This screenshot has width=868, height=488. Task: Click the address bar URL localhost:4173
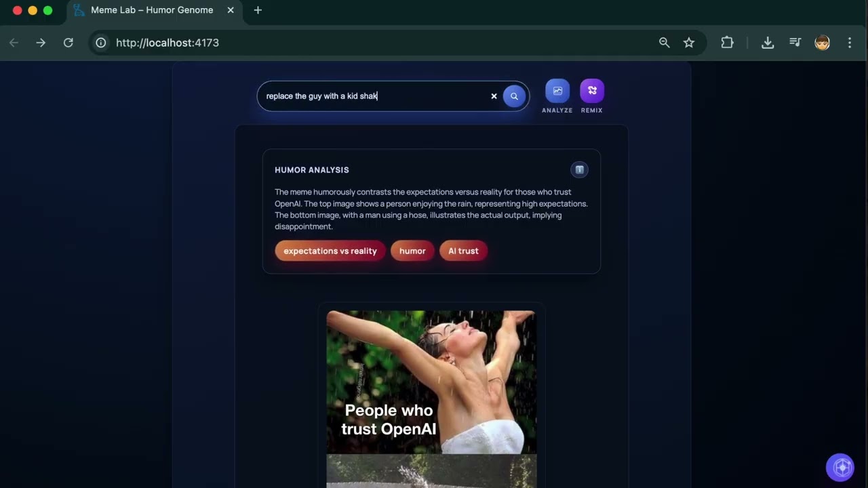pyautogui.click(x=167, y=43)
